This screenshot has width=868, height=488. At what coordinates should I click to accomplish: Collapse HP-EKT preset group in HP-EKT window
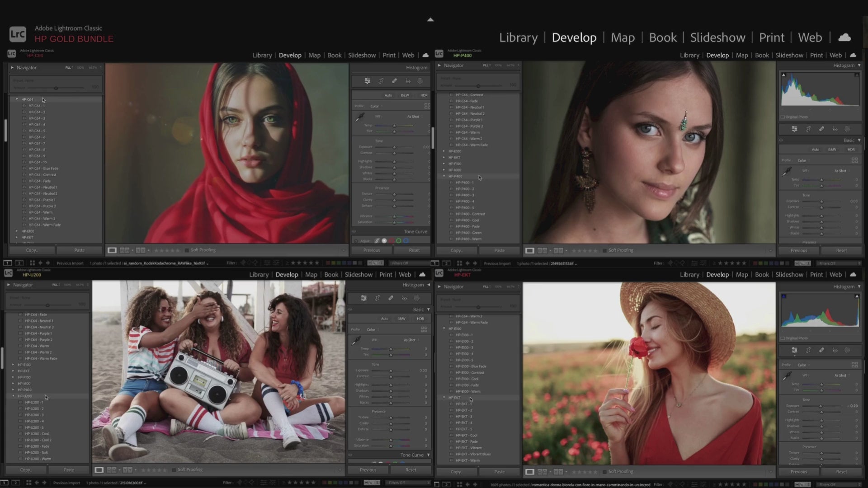coord(444,398)
